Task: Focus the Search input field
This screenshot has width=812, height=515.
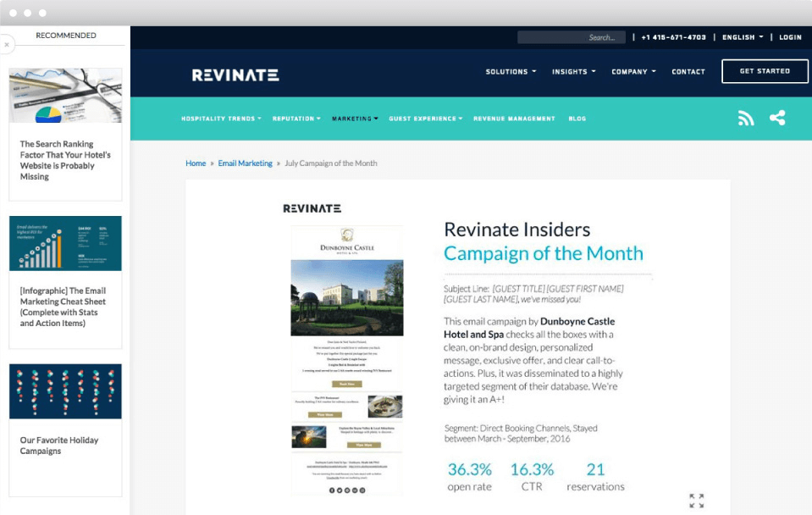Action: coord(572,37)
